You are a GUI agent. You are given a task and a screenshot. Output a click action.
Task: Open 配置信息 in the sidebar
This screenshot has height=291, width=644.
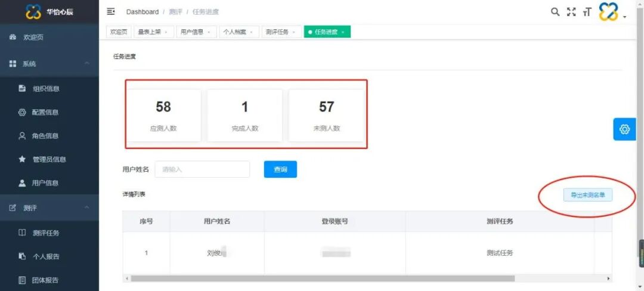[49, 112]
